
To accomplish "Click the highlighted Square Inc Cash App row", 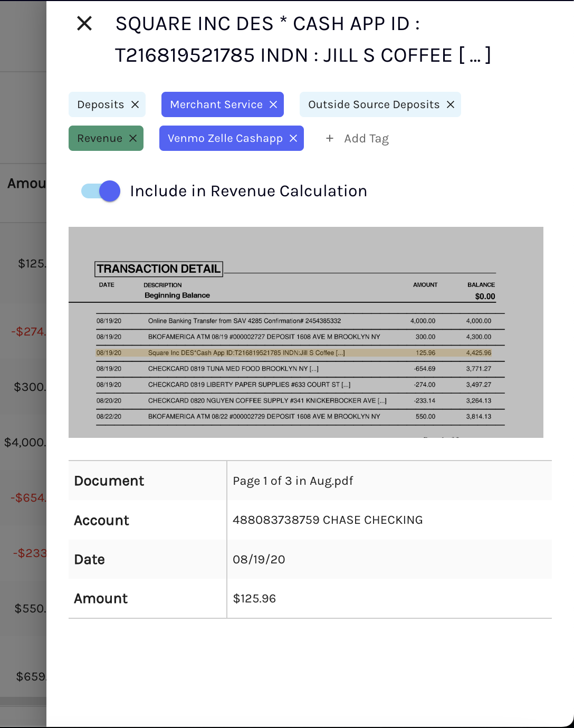I will point(294,353).
